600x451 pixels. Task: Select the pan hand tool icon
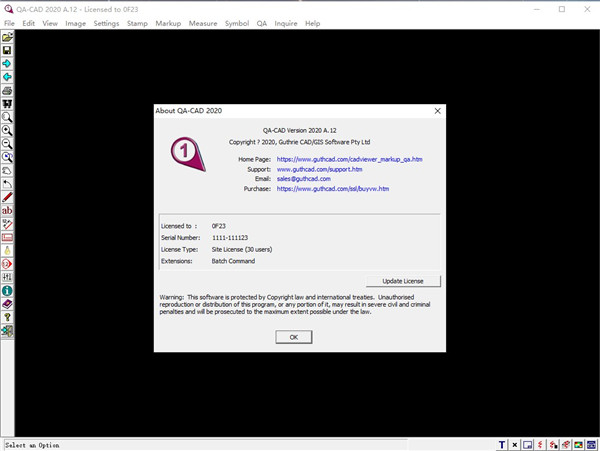(7, 171)
